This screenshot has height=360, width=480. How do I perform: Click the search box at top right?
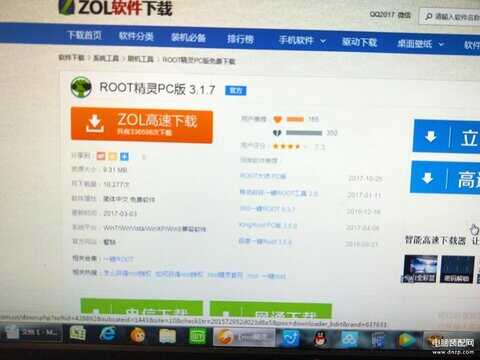(x=451, y=16)
